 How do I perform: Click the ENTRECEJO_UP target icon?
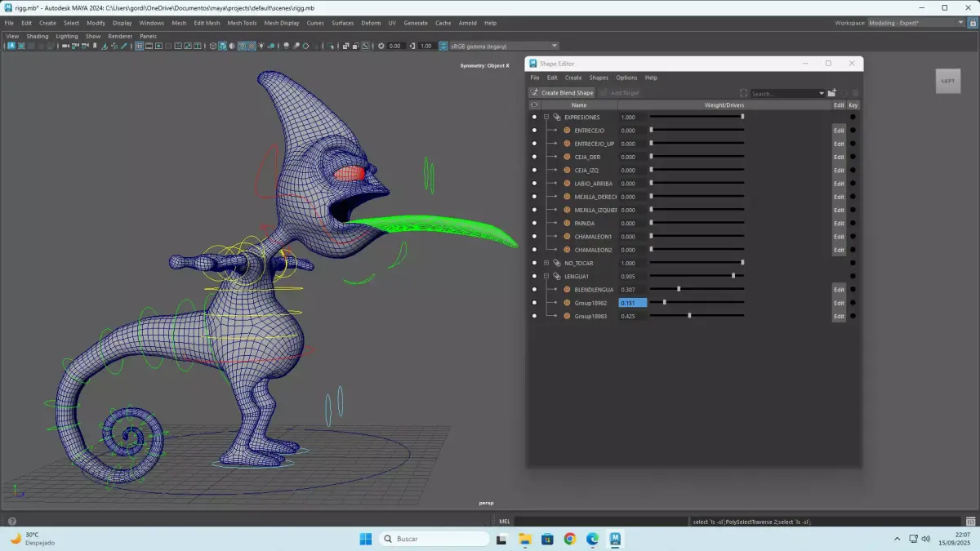pyautogui.click(x=567, y=144)
